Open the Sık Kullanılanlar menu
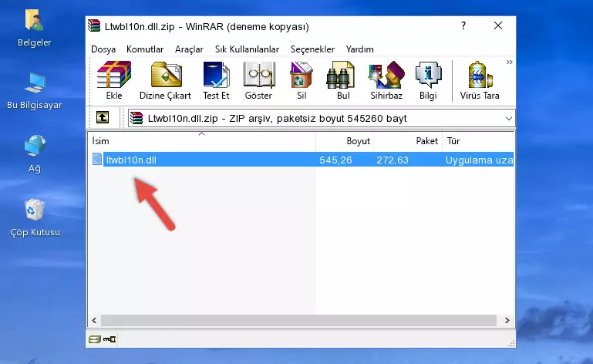Image resolution: width=593 pixels, height=364 pixels. point(247,49)
